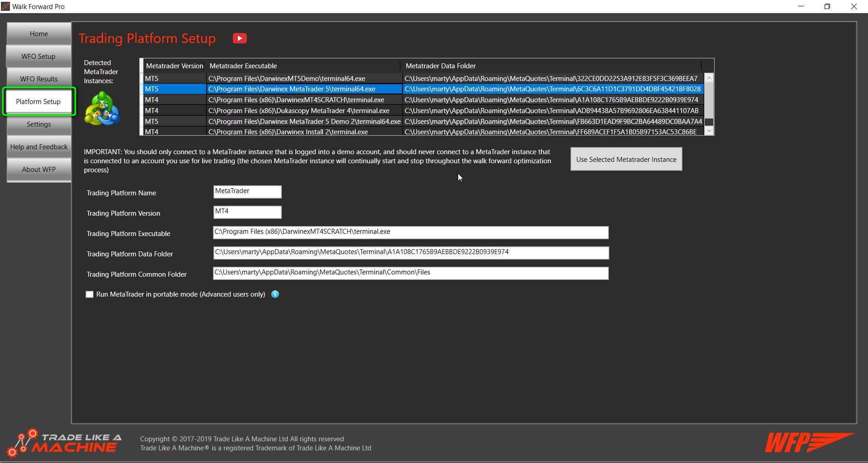Click the MetaTrader logo icon

tap(102, 109)
